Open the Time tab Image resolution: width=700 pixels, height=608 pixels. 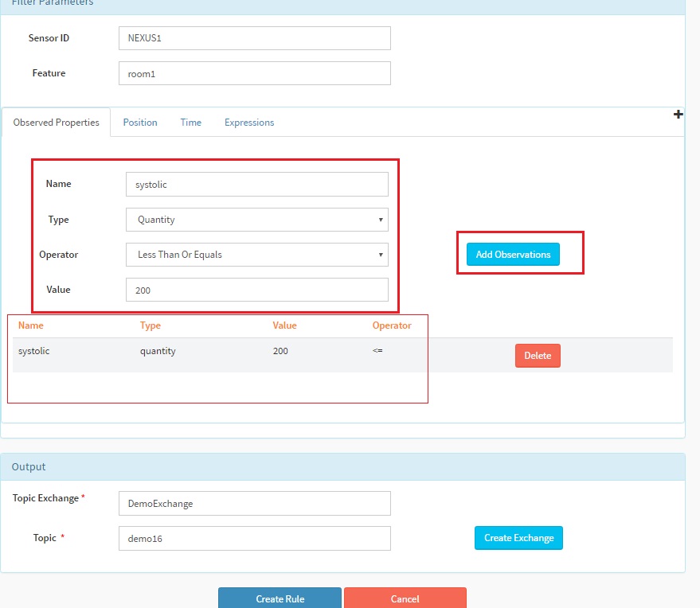tap(190, 123)
